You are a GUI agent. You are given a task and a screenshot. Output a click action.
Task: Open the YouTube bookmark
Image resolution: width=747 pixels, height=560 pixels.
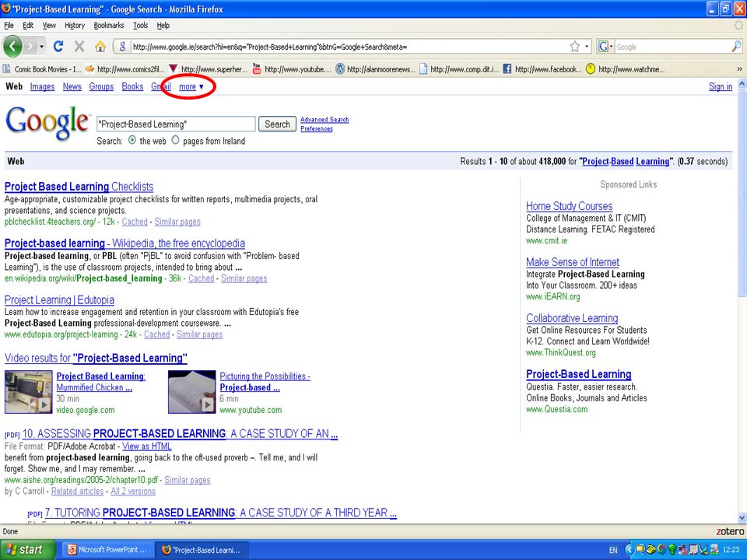(292, 69)
